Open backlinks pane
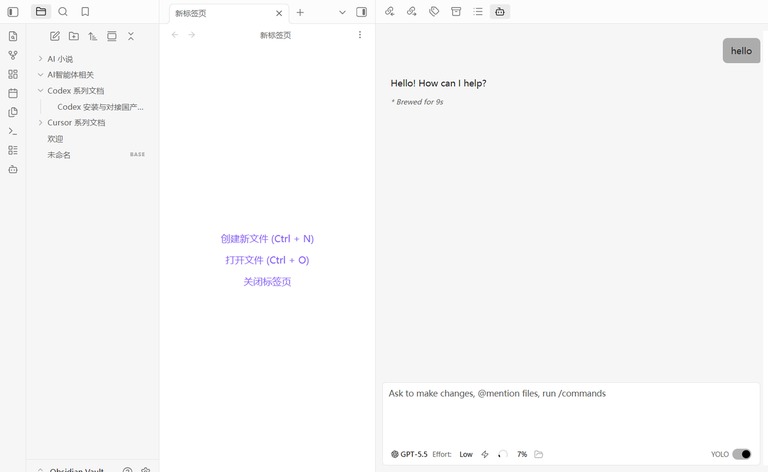The width and height of the screenshot is (768, 472). (389, 11)
